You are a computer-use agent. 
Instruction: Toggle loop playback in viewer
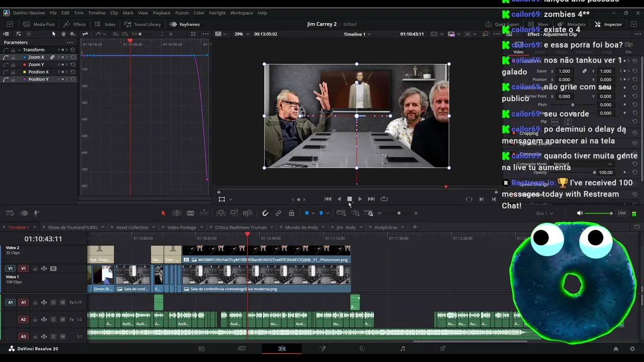click(384, 199)
